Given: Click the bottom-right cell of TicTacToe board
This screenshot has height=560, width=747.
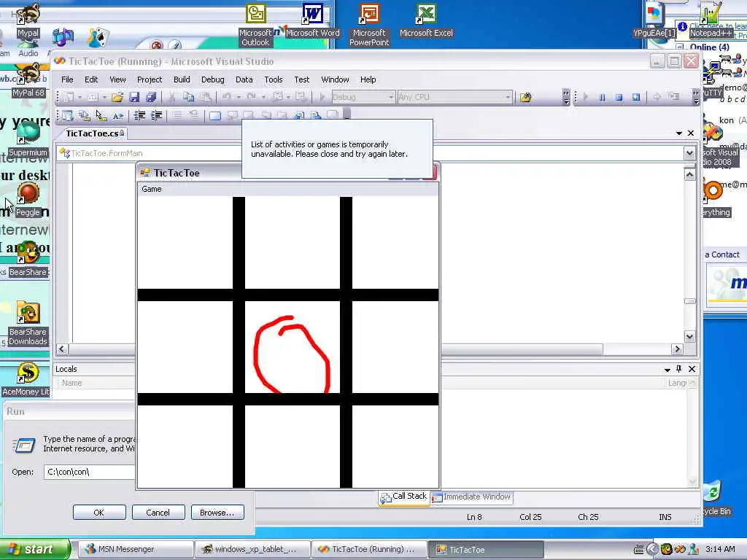Looking at the screenshot, I should point(395,446).
